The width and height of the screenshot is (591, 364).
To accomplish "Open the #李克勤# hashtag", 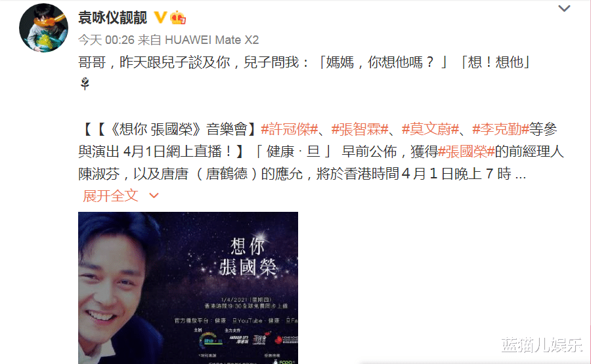I will (500, 129).
